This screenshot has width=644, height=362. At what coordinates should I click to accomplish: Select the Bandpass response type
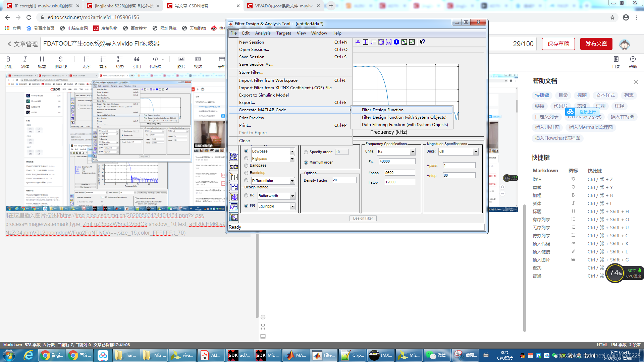pyautogui.click(x=246, y=165)
